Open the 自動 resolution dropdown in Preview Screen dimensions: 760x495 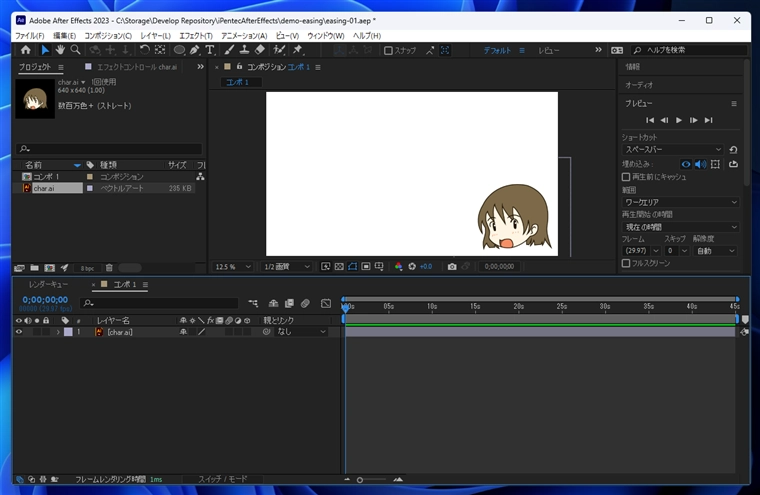point(715,251)
